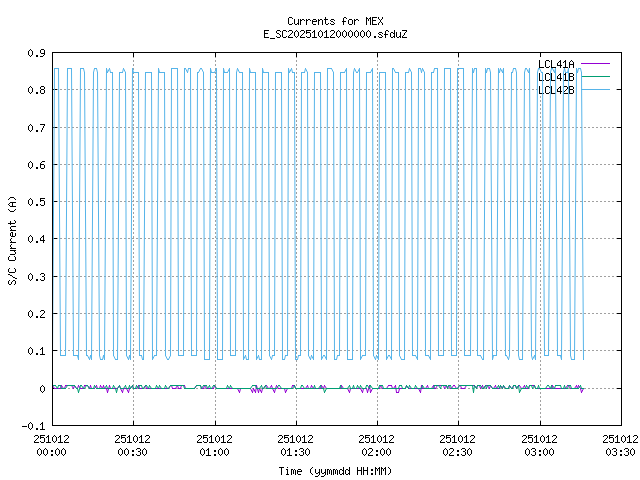This screenshot has height=480, width=640.
Task: Click the "Time (yymmdd HH:MM)" x-axis label
Action: [x=335, y=470]
